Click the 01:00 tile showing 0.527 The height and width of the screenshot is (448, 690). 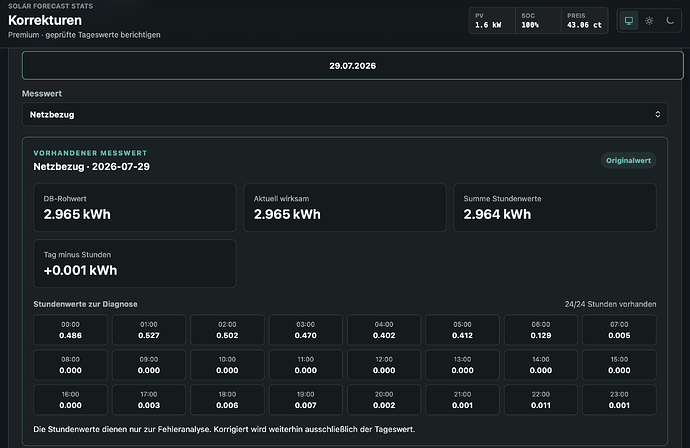click(x=149, y=330)
